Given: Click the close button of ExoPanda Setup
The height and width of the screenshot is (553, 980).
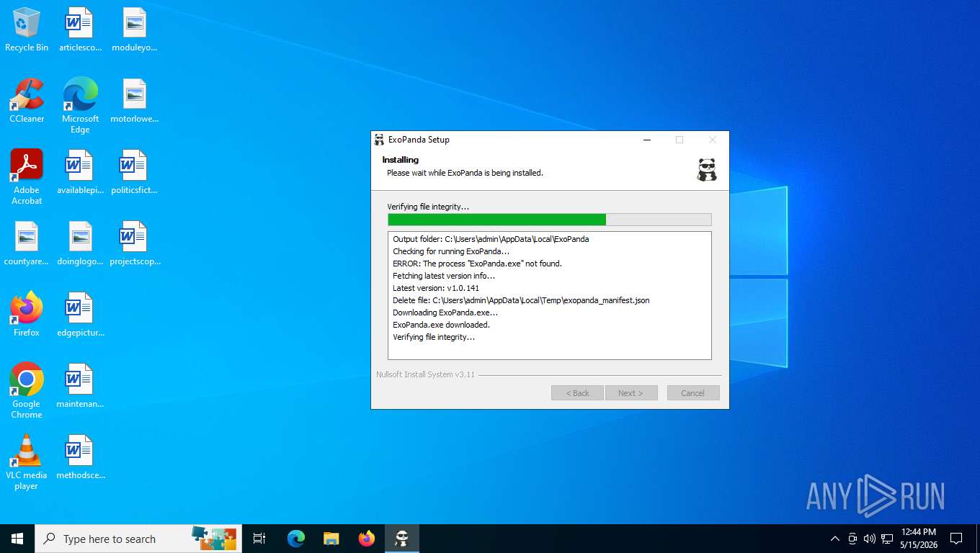Looking at the screenshot, I should [713, 140].
